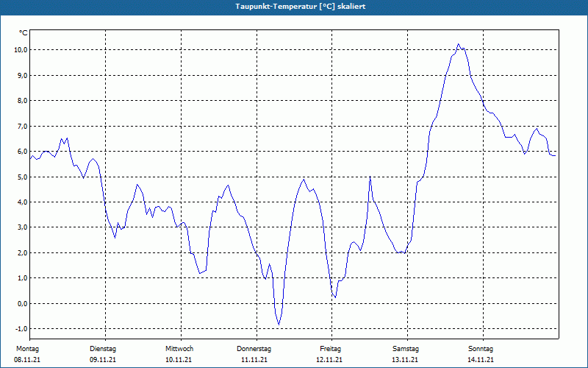Select the 2,0 y-axis label
The height and width of the screenshot is (368, 588).
coord(22,252)
